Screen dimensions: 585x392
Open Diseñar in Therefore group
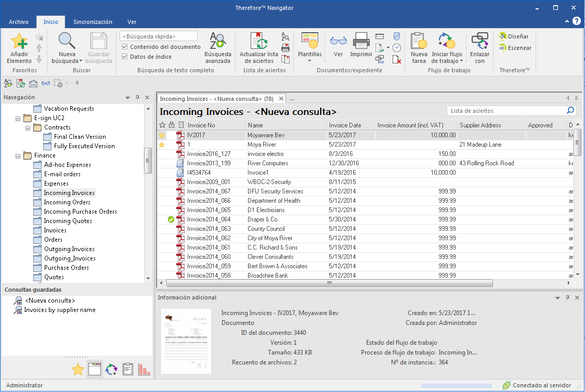(514, 36)
